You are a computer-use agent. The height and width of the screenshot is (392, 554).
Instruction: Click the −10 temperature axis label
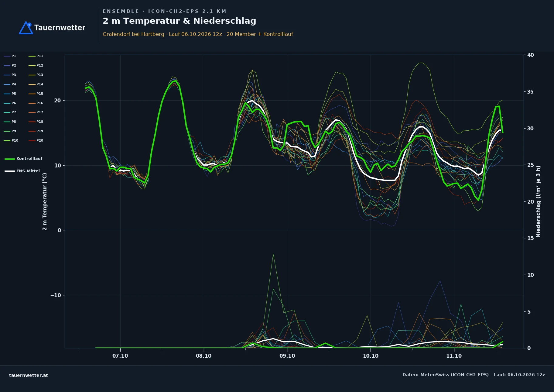pyautogui.click(x=56, y=295)
